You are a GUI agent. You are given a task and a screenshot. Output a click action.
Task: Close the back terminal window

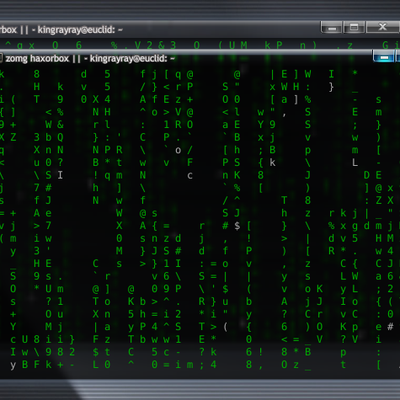point(382,27)
